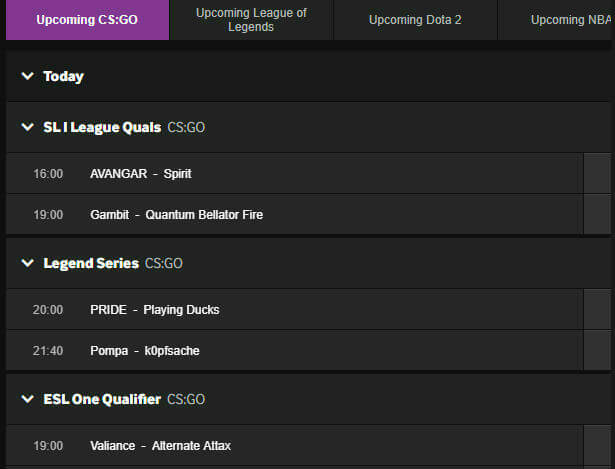Select the Upcoming Dota 2 tab
Image resolution: width=615 pixels, height=469 pixels.
click(x=415, y=20)
